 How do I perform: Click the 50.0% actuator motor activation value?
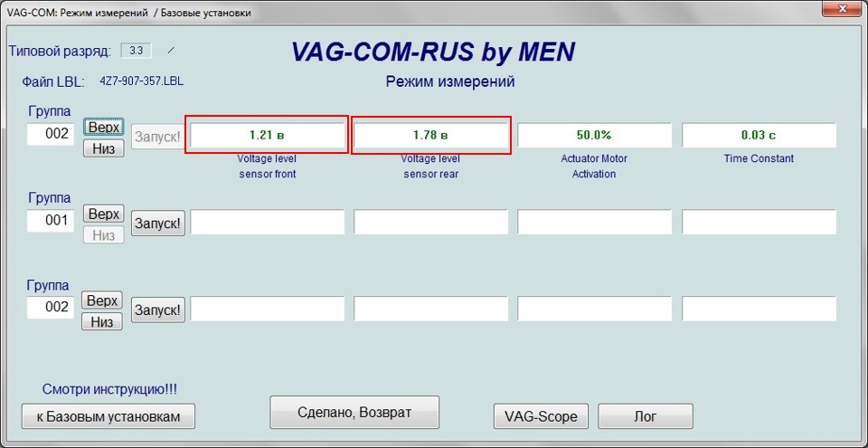point(595,135)
